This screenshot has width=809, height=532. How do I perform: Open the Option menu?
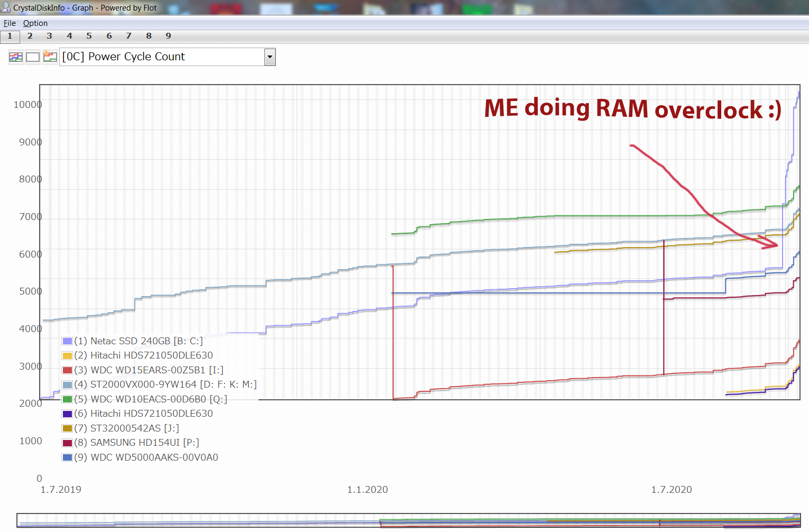(35, 23)
